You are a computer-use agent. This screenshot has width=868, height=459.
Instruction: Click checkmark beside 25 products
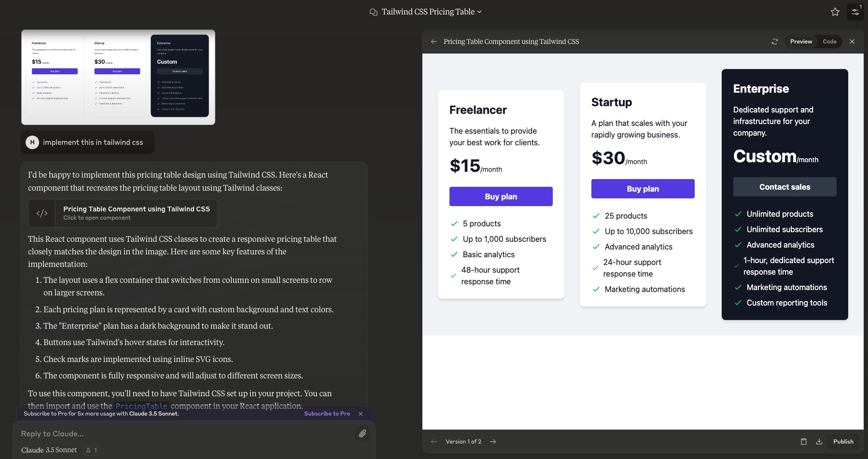tap(596, 216)
